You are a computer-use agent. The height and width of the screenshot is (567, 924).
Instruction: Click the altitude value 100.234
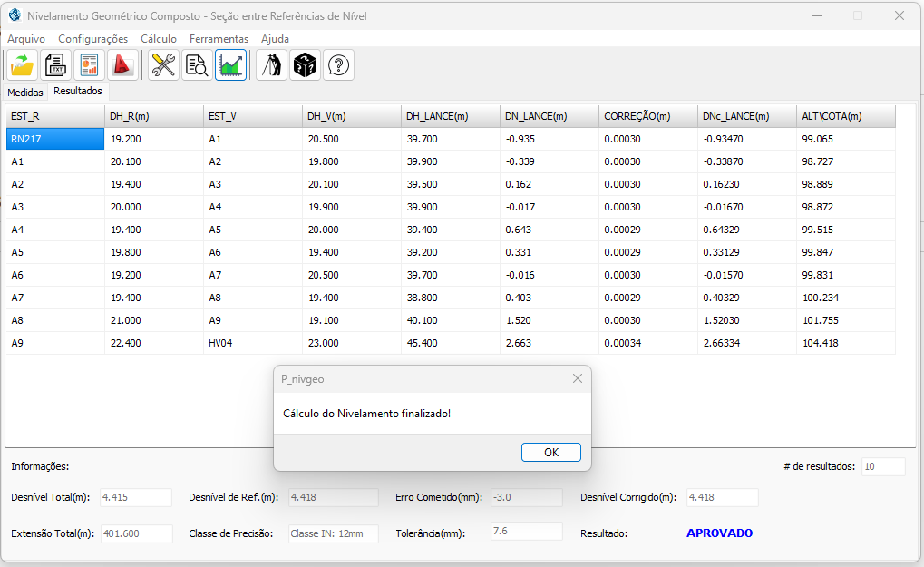[846, 298]
